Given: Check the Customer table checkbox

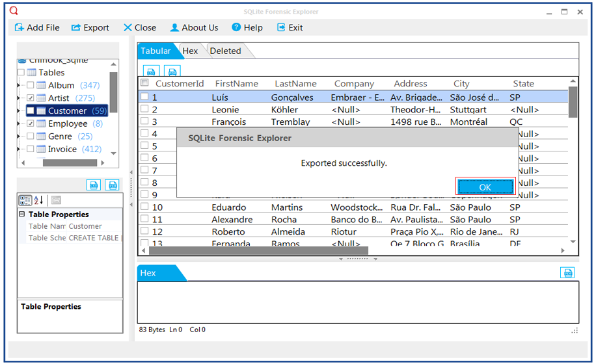Looking at the screenshot, I should point(31,111).
